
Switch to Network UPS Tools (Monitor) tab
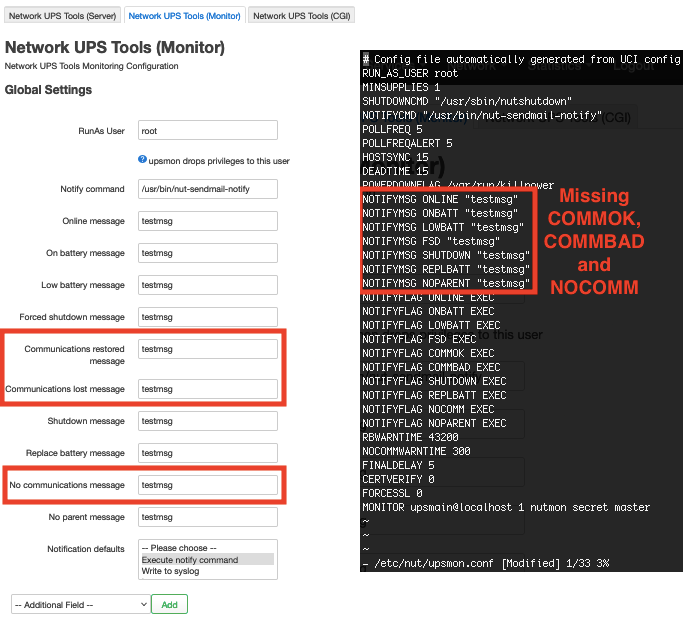(x=184, y=15)
